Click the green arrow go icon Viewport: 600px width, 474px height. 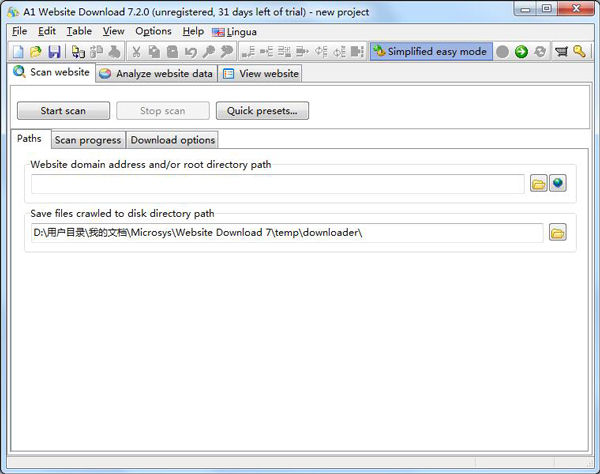tap(521, 52)
